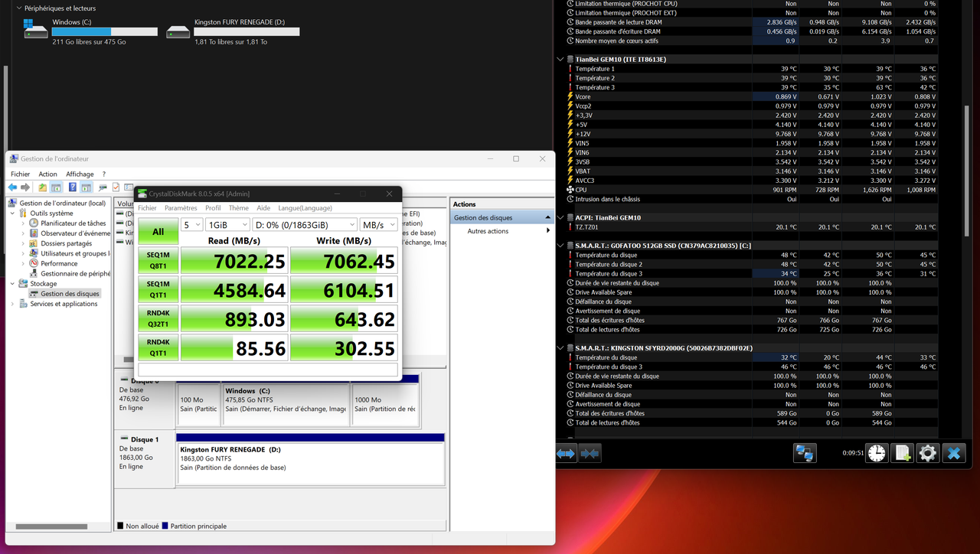980x554 pixels.
Task: Open Action menu in Gestion de l'ordinateur
Action: click(47, 174)
